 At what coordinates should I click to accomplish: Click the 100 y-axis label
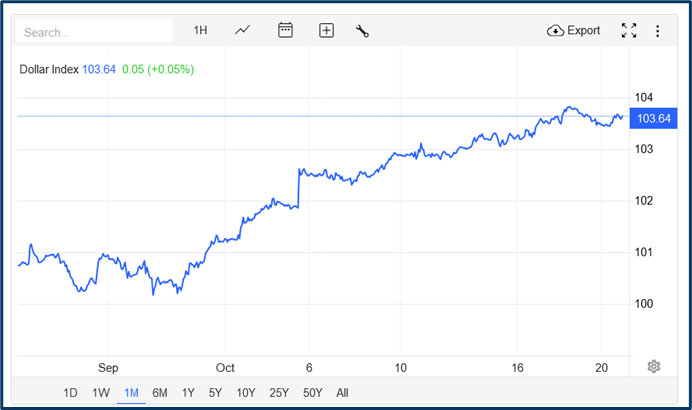(x=643, y=304)
